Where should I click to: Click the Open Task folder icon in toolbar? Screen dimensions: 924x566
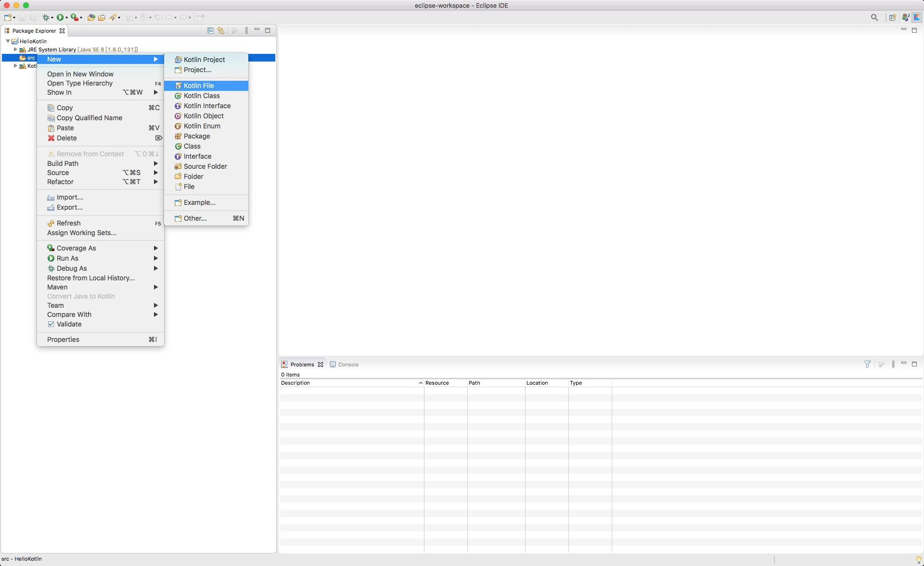[x=102, y=17]
